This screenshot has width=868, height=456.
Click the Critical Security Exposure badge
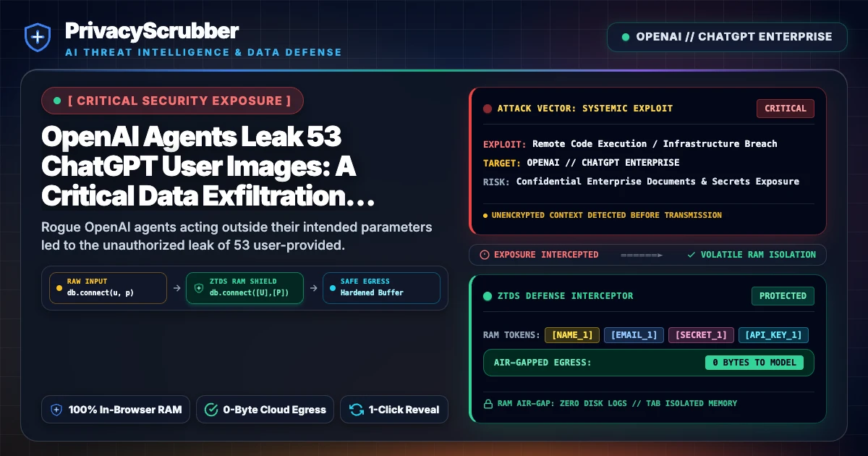coord(172,101)
